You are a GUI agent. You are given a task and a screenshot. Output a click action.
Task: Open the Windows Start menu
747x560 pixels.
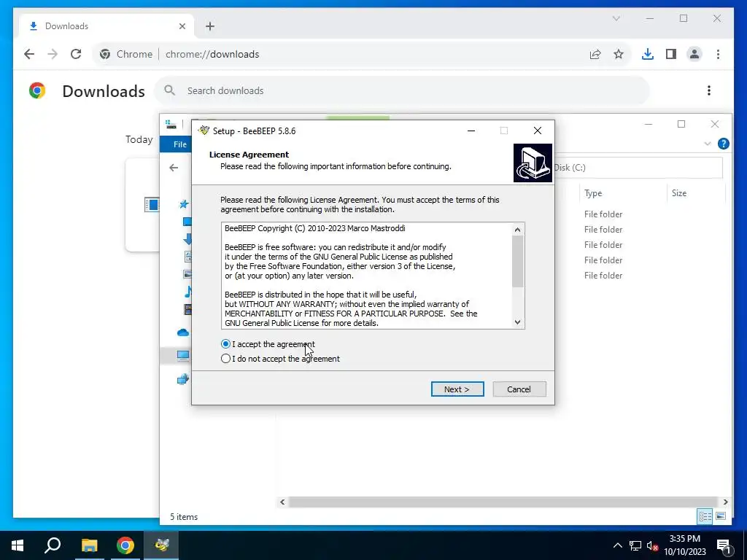(x=18, y=545)
